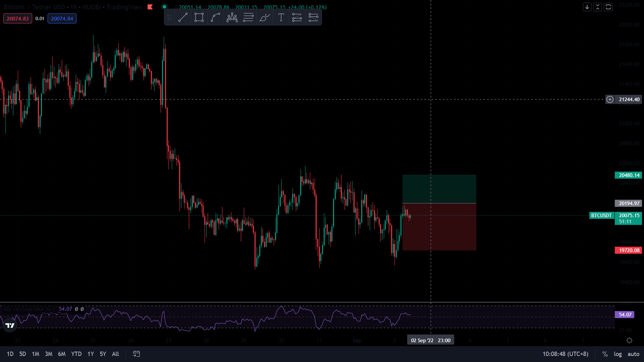Set the time range to 1M
This screenshot has width=644, height=362.
[x=35, y=354]
